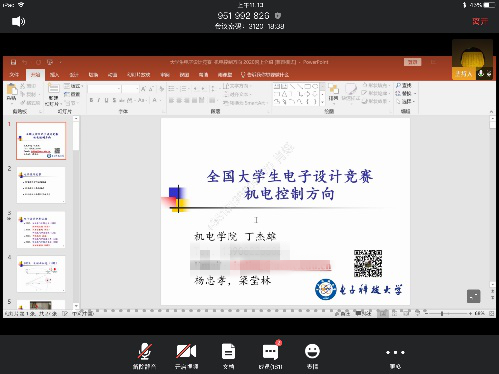Open the font size combo box
This screenshot has width=499, height=374.
130,89
